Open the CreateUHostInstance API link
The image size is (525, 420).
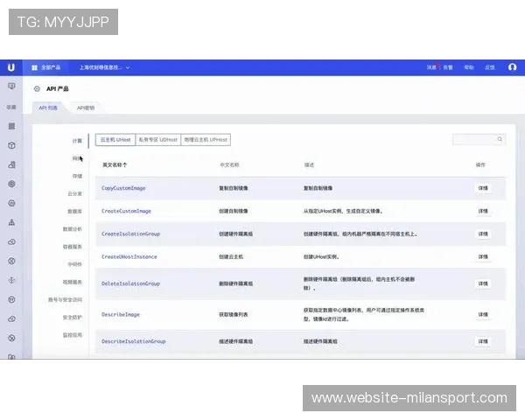129,257
